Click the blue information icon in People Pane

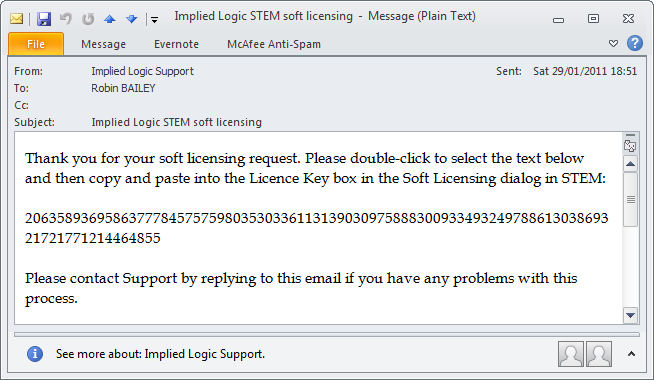click(35, 354)
